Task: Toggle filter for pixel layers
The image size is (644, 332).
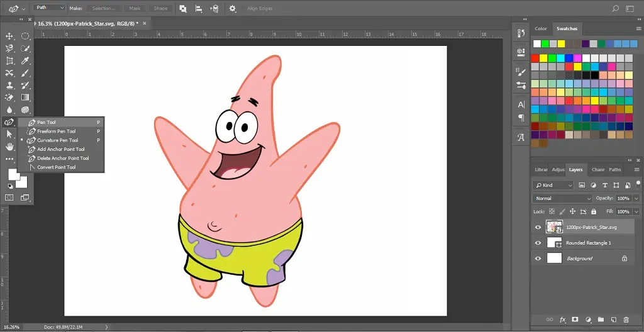Action: (x=582, y=185)
